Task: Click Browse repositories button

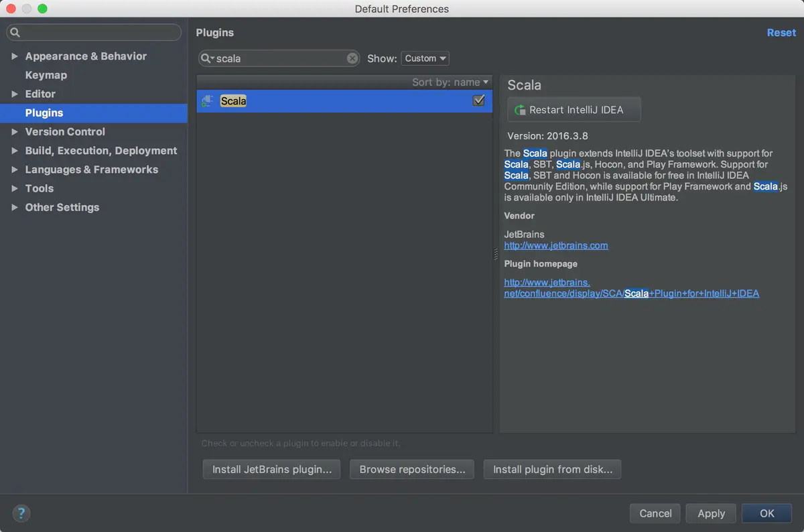Action: pyautogui.click(x=412, y=469)
